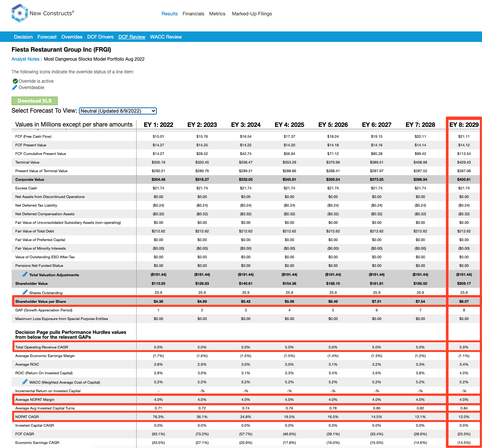The height and width of the screenshot is (448, 482).
Task: Select the DCF Review tab
Action: pyautogui.click(x=132, y=37)
